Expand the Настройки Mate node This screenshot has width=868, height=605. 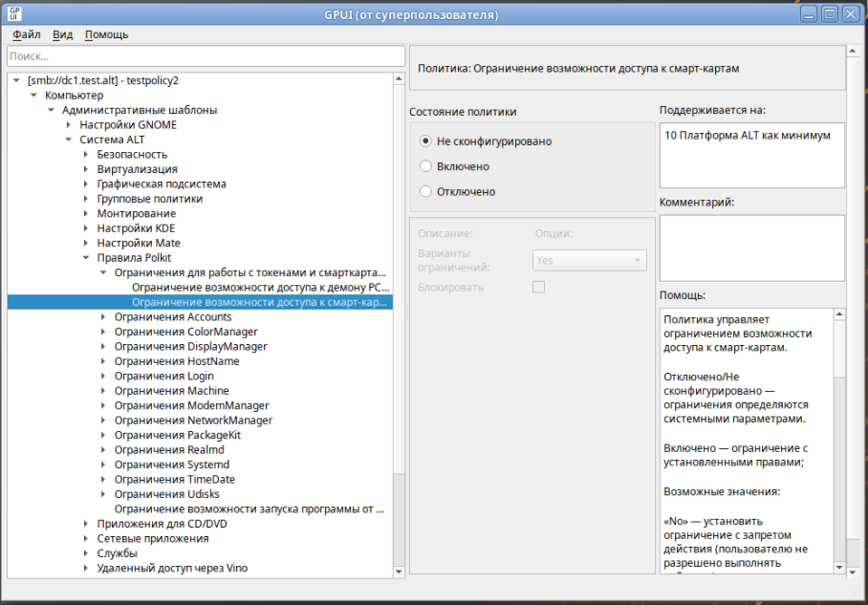pos(86,243)
